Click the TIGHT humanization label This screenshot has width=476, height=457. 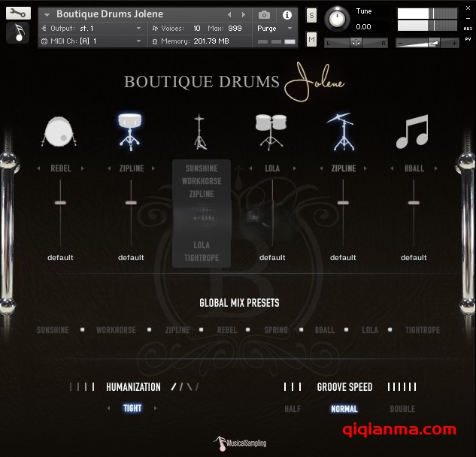click(132, 408)
